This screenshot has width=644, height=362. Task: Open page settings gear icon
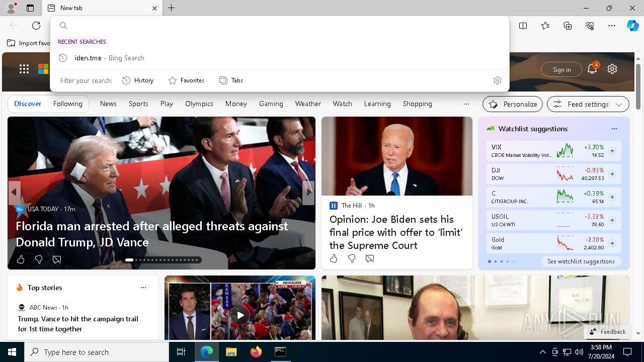pyautogui.click(x=612, y=69)
